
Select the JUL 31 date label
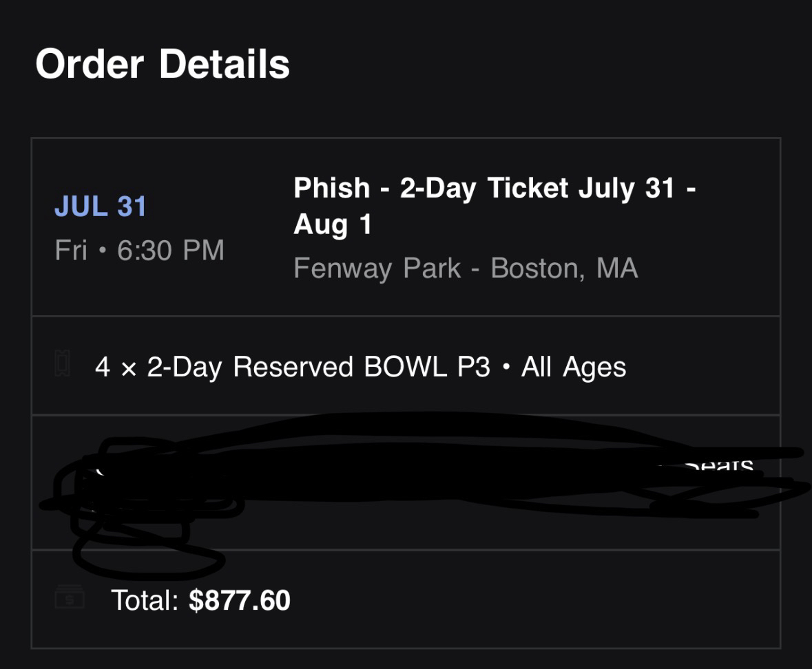[101, 207]
